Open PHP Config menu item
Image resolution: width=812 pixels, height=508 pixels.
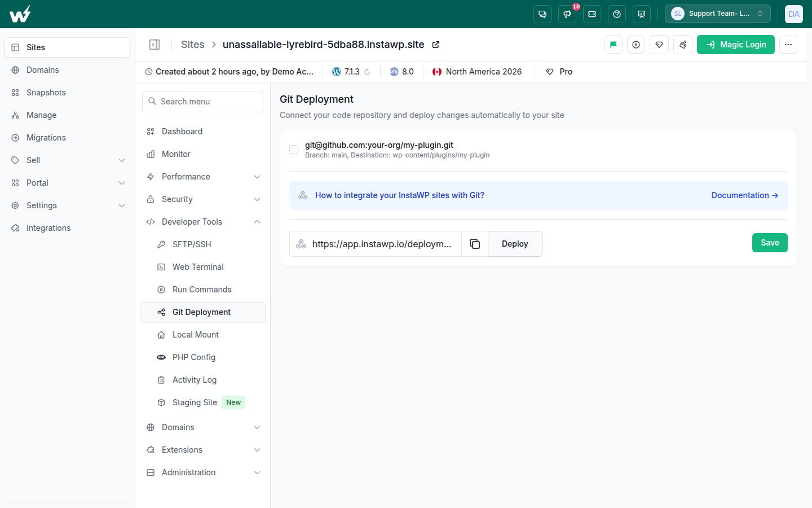click(x=203, y=357)
